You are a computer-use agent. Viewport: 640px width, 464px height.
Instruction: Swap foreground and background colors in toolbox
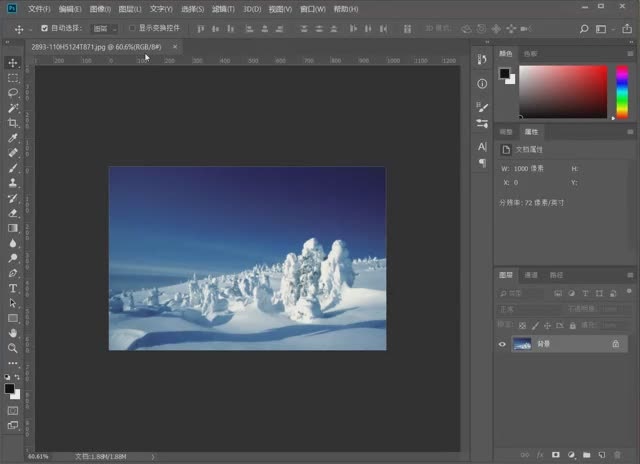[x=17, y=377]
